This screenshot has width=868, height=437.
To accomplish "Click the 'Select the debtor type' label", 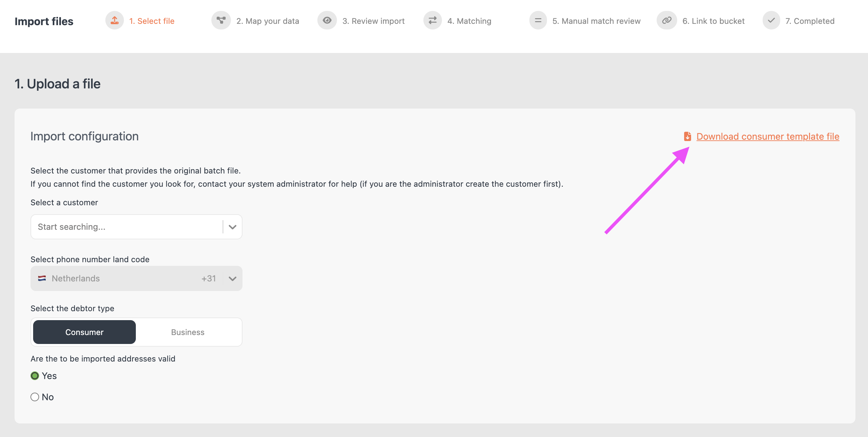I will [72, 309].
